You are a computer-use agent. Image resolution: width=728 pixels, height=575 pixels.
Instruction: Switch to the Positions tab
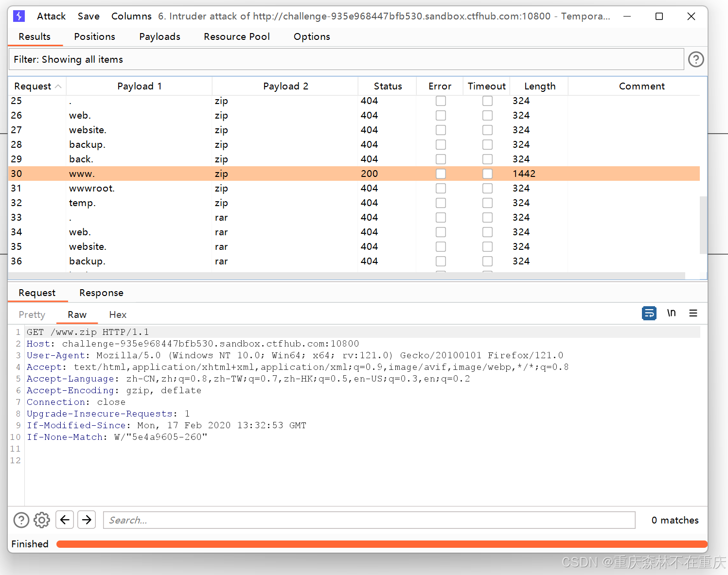tap(94, 36)
